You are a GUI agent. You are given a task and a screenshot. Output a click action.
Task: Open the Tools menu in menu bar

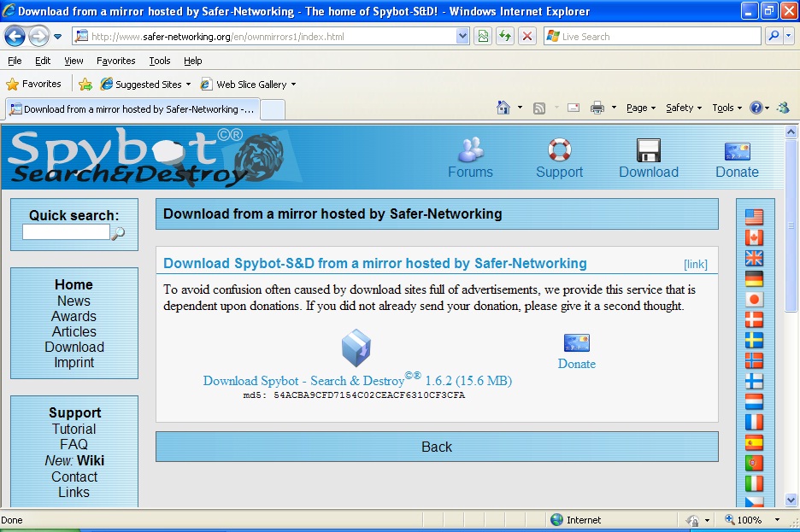(160, 61)
